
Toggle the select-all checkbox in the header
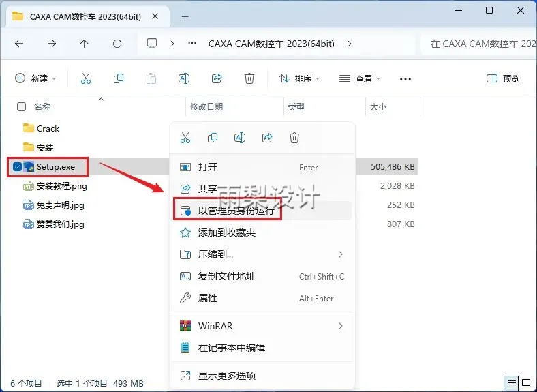click(x=21, y=107)
